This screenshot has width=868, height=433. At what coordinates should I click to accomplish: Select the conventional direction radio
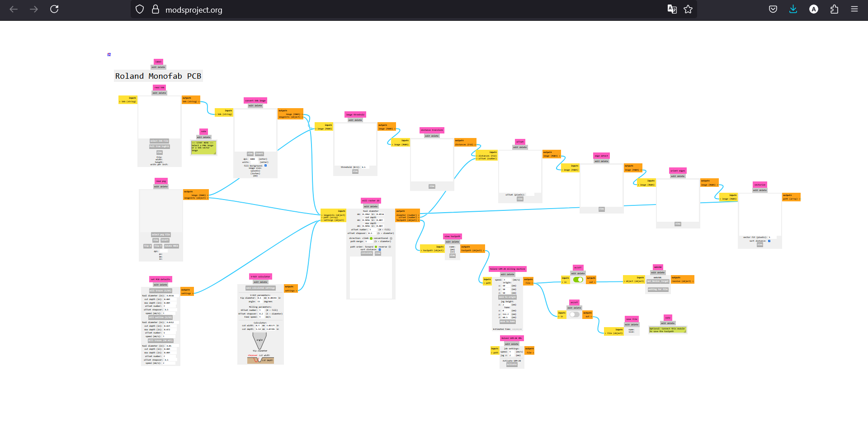(391, 238)
